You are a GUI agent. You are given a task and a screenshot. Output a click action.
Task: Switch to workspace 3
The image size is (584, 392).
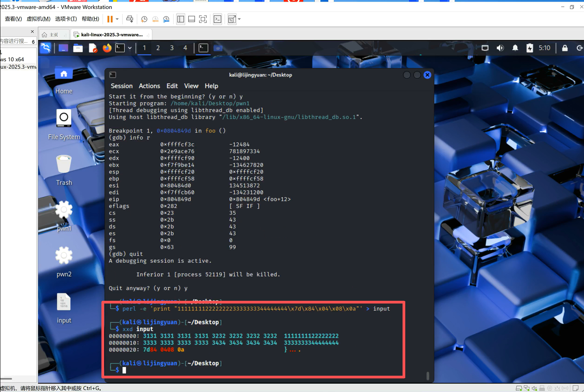click(x=172, y=48)
